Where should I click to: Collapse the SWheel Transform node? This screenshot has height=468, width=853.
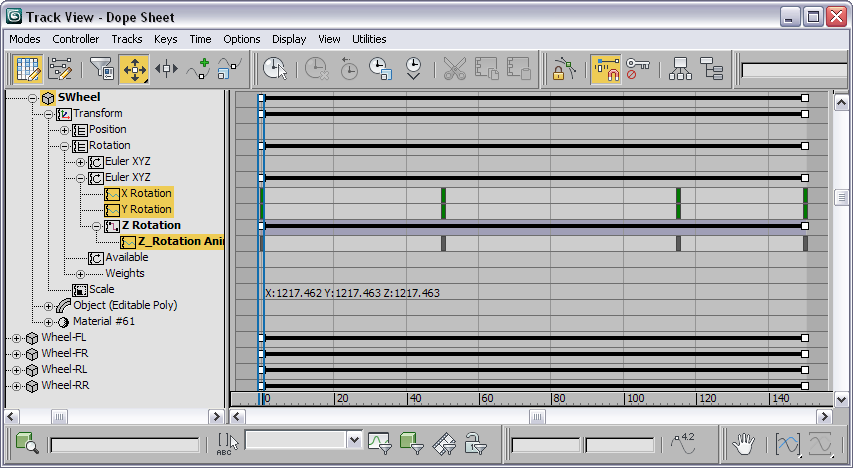pos(48,114)
